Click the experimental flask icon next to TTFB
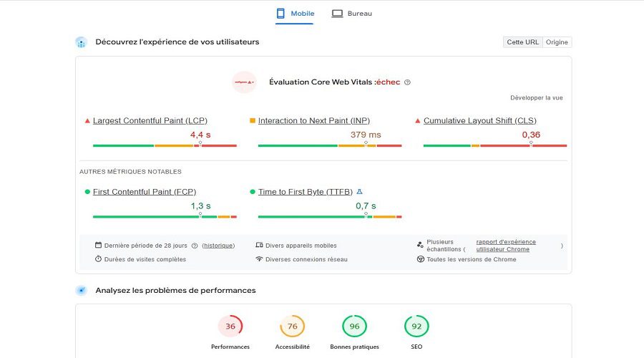Screen dimensions: 644x358 pyautogui.click(x=359, y=192)
